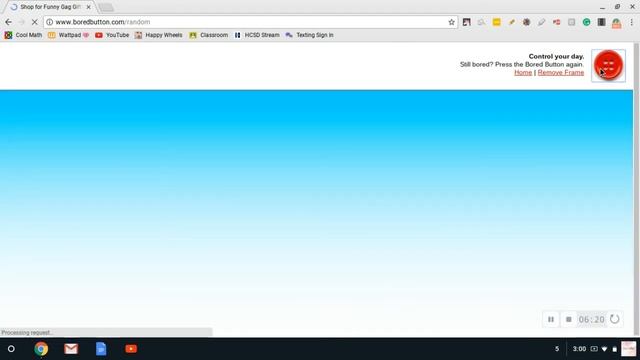Stop the screen recording
The width and height of the screenshot is (640, 360).
pyautogui.click(x=569, y=319)
